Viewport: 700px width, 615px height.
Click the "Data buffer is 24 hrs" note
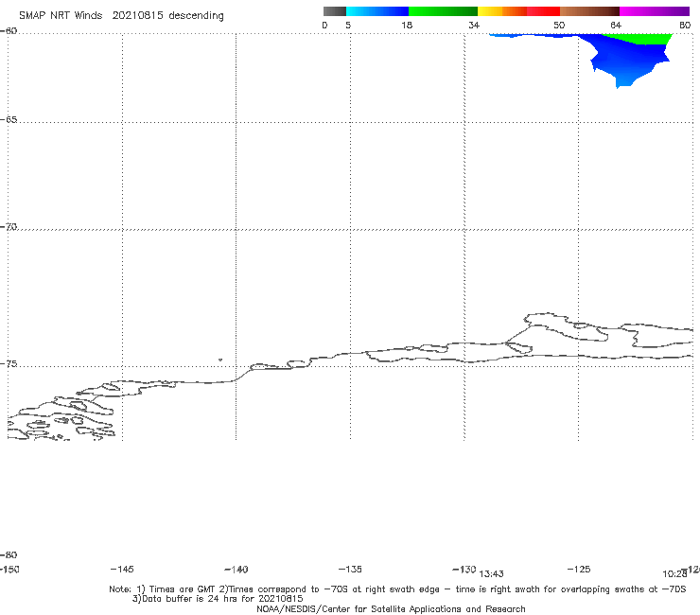click(x=218, y=599)
